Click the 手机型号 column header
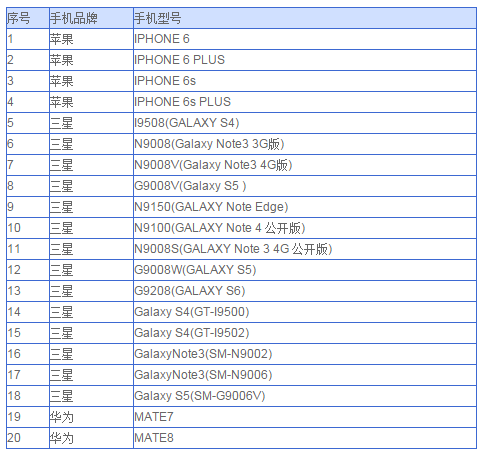481x453 pixels. pos(305,18)
